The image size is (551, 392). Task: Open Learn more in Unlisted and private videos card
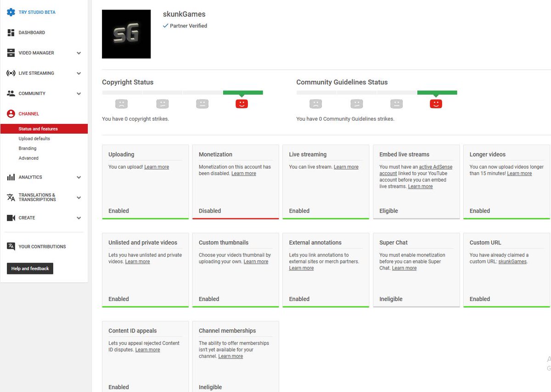click(138, 262)
